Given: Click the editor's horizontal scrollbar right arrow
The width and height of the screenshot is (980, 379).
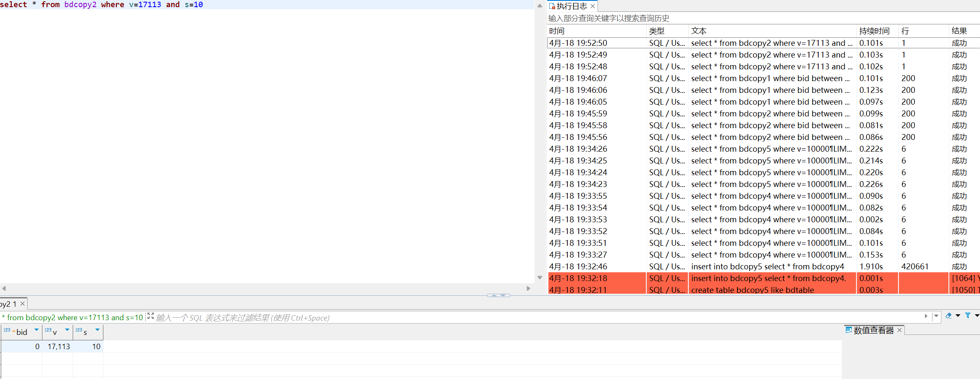Looking at the screenshot, I should pos(528,288).
